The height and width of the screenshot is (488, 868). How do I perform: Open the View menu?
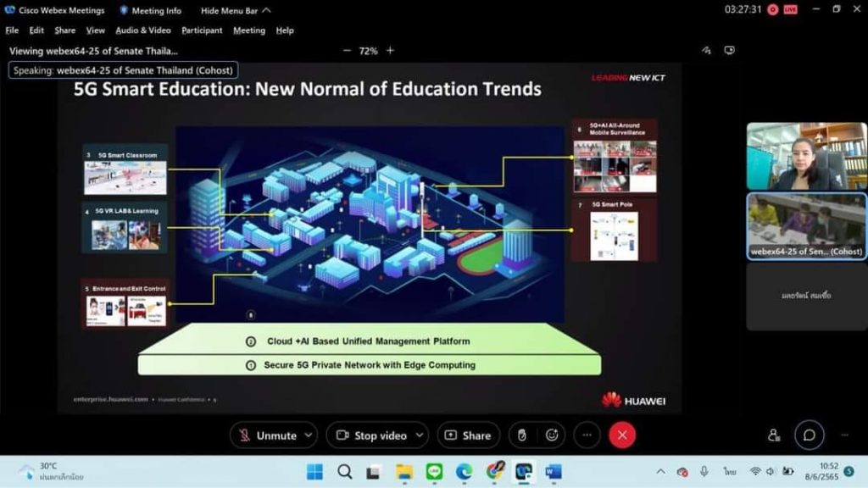click(x=95, y=30)
